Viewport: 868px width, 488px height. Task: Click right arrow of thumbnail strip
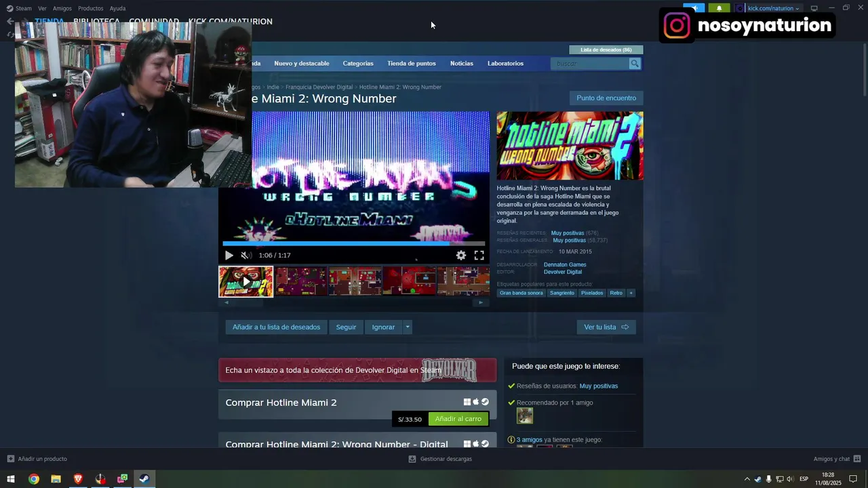(481, 302)
